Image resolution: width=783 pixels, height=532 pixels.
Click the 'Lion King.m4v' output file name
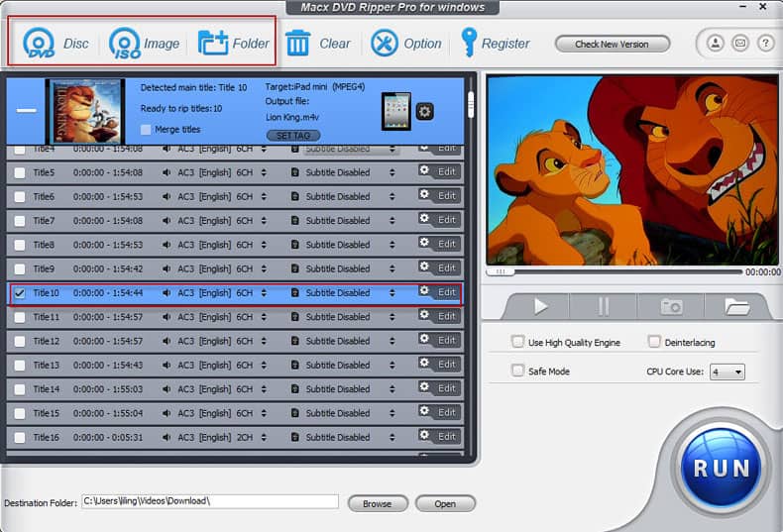point(292,117)
